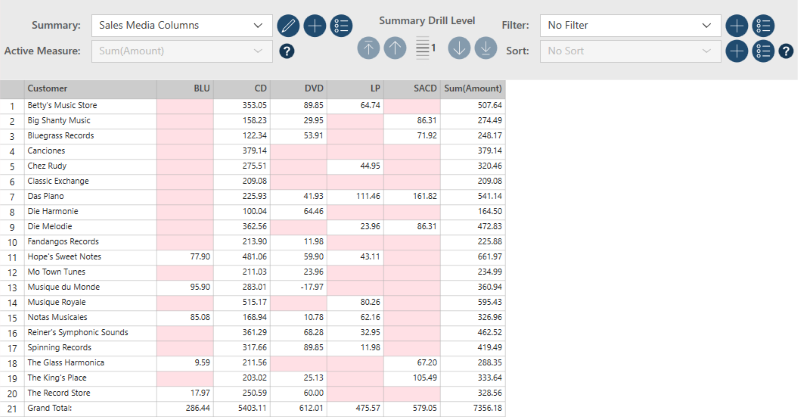Screen dimensions: 798x417
Task: Add a new filter using plus icon
Action: click(737, 25)
